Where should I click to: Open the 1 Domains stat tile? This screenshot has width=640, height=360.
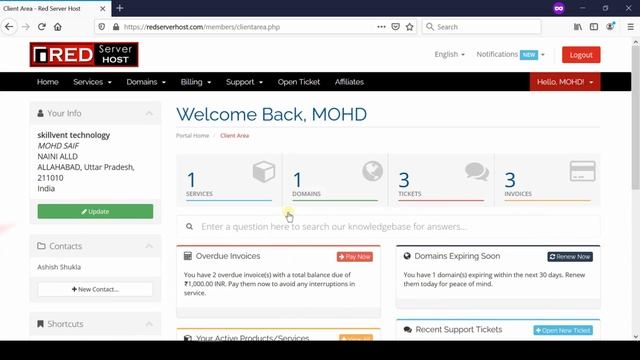click(x=335, y=180)
